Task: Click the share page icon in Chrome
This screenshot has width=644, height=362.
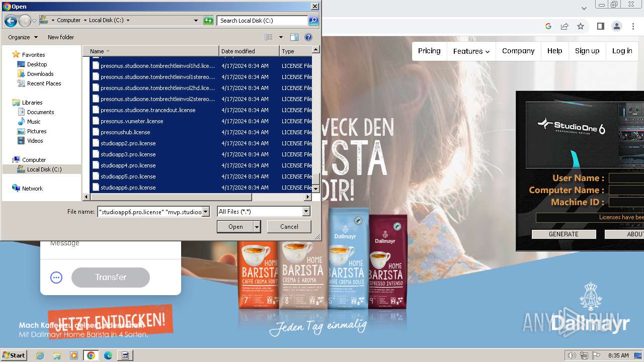Action: (x=565, y=26)
